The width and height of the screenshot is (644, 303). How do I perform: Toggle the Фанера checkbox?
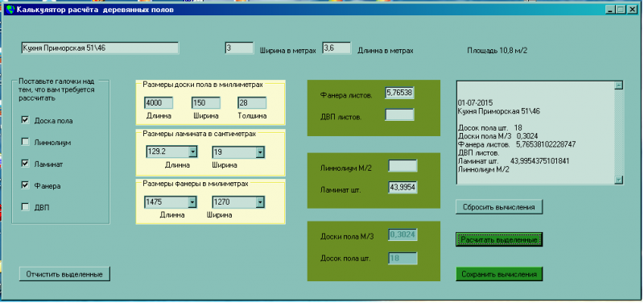25,185
